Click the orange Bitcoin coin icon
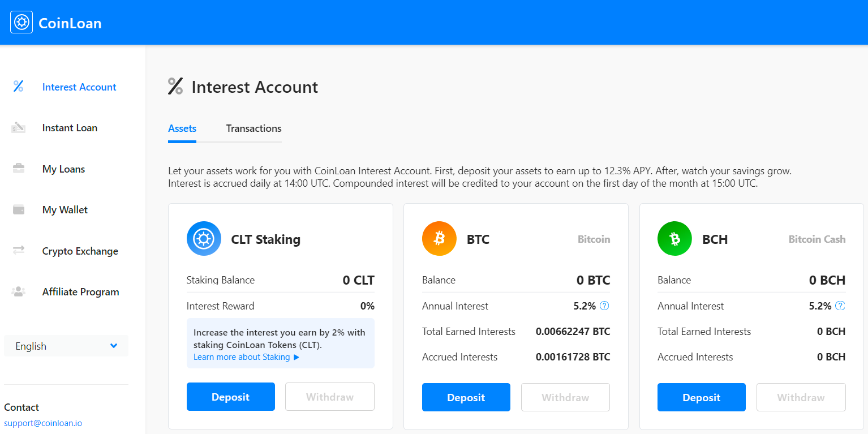Image resolution: width=868 pixels, height=434 pixels. (439, 238)
